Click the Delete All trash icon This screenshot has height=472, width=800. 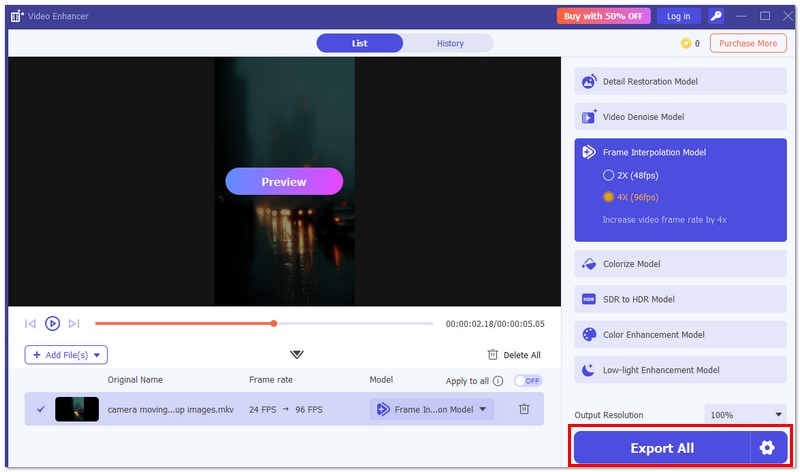click(x=492, y=355)
